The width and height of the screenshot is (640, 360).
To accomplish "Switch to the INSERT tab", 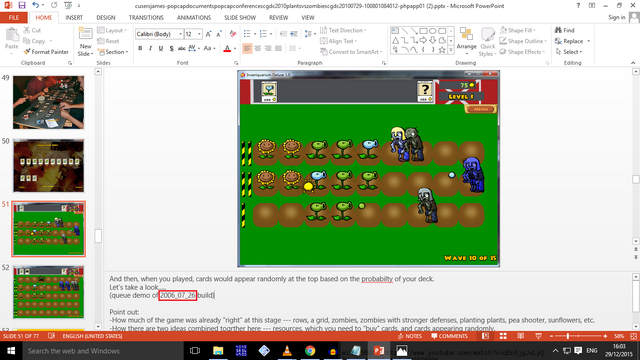I will click(x=74, y=18).
